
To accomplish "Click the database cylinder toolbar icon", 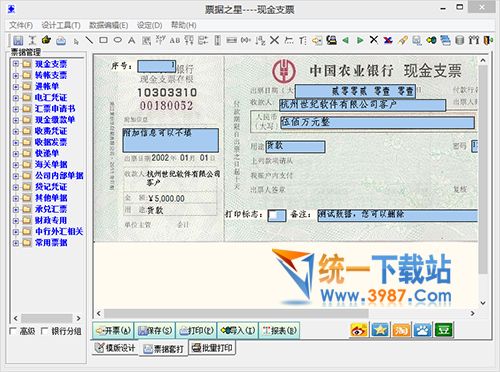I will [x=460, y=41].
